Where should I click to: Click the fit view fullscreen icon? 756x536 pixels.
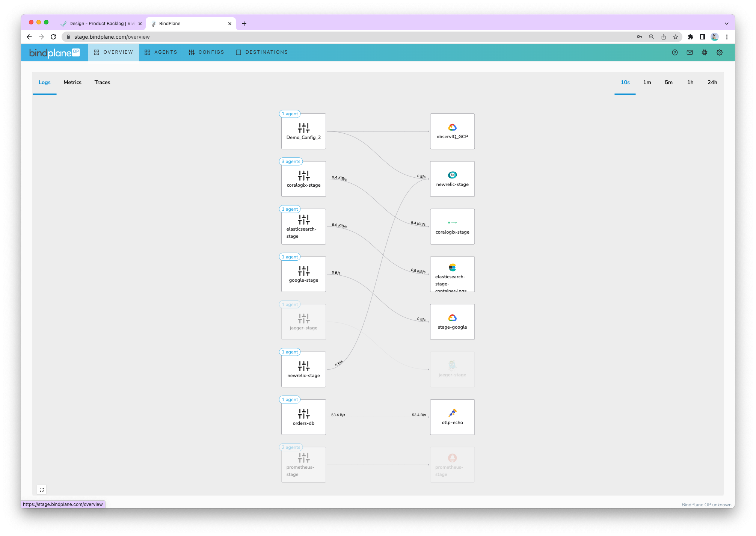tap(42, 490)
